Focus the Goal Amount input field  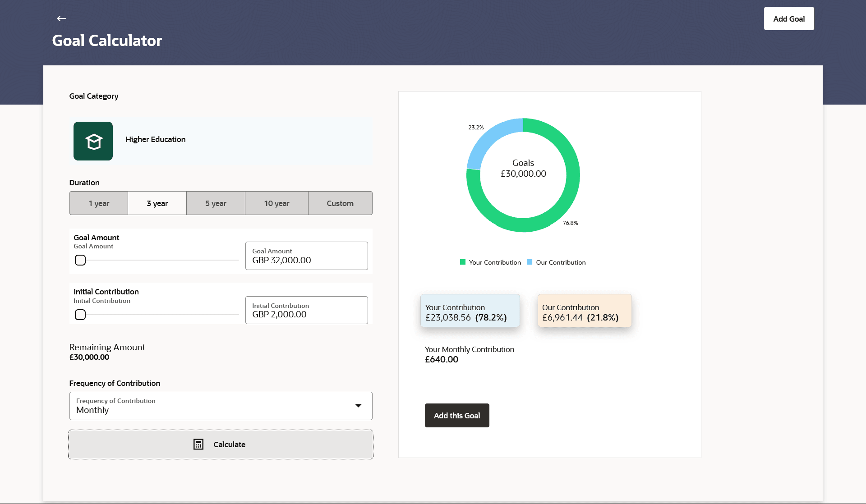[307, 256]
